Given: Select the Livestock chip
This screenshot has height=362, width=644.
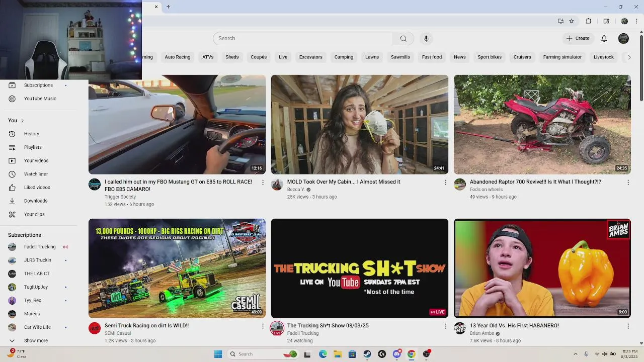Looking at the screenshot, I should (603, 57).
